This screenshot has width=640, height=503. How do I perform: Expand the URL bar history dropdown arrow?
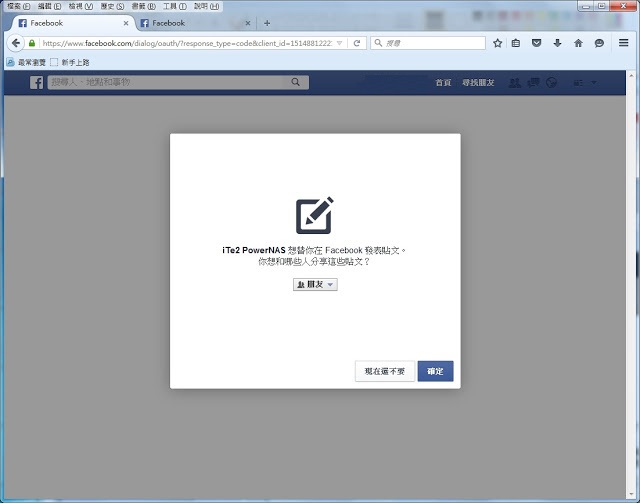pos(339,43)
